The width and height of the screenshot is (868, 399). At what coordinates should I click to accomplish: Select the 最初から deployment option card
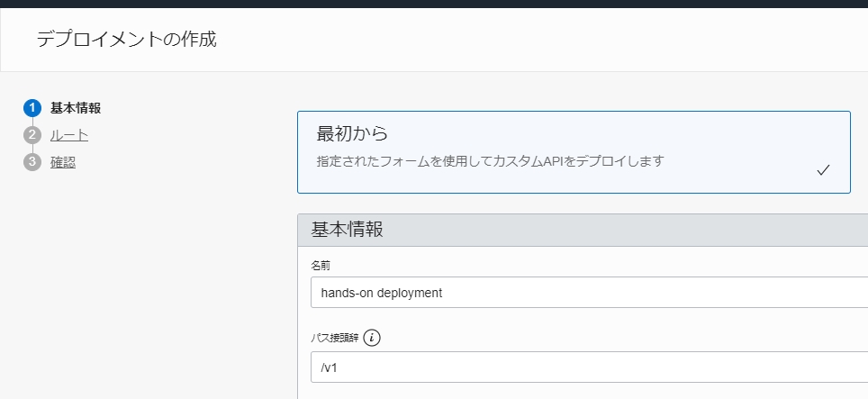point(574,151)
